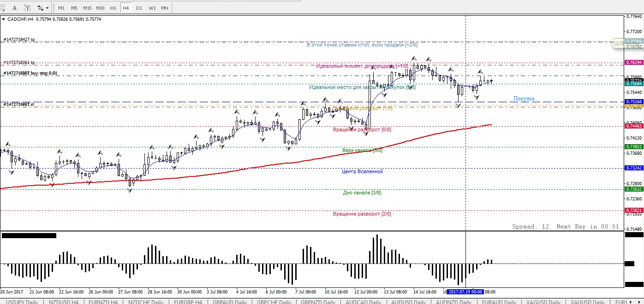Click the #1472718427 tp order label
This screenshot has height=304, width=644.
click(19, 40)
